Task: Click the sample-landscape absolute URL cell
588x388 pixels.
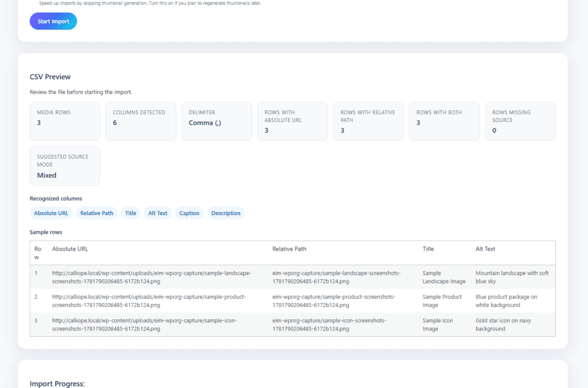Action: (152, 277)
